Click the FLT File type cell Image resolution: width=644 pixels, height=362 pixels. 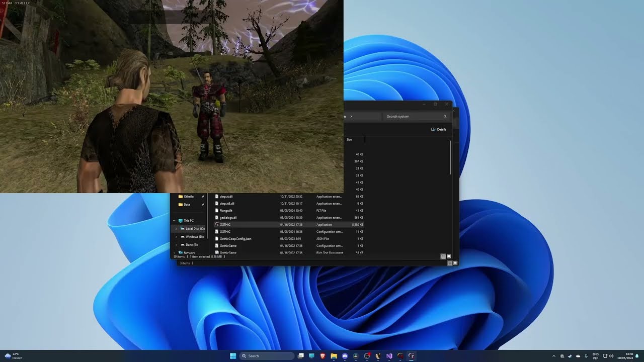321,211
